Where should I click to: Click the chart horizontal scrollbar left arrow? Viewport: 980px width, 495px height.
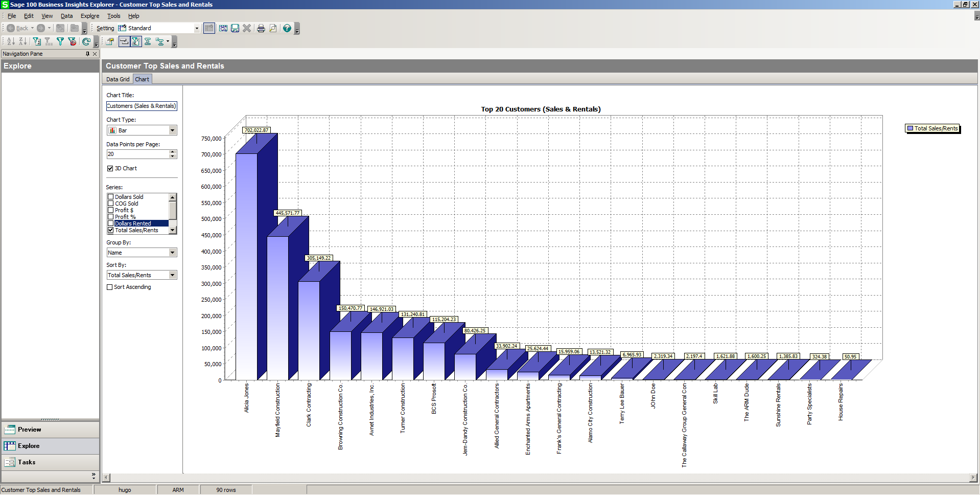coord(106,478)
